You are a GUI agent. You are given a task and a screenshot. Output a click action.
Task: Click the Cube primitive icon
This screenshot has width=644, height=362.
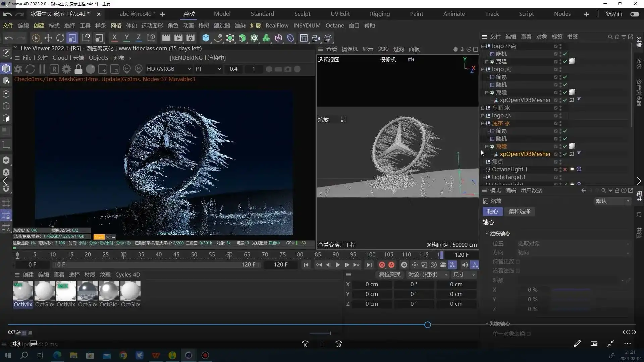(206, 38)
